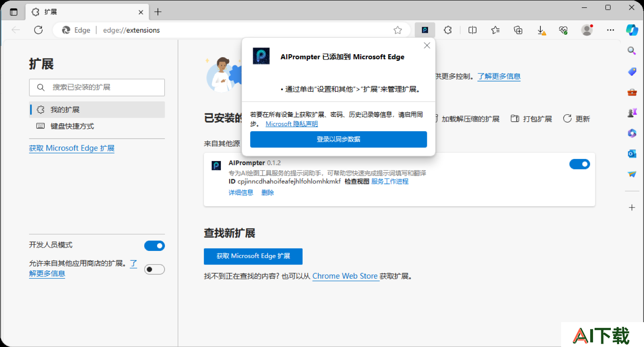Image resolution: width=644 pixels, height=347 pixels.
Task: Click 更新 button
Action: coord(576,119)
